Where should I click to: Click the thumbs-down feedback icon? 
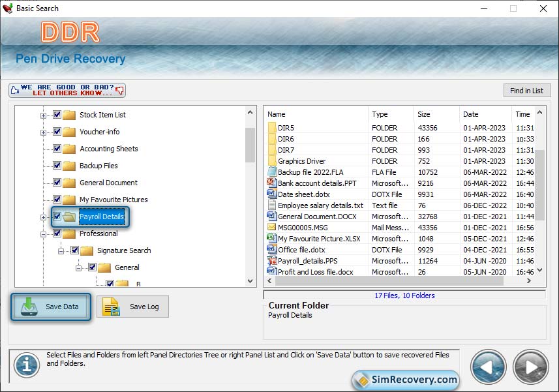[120, 90]
